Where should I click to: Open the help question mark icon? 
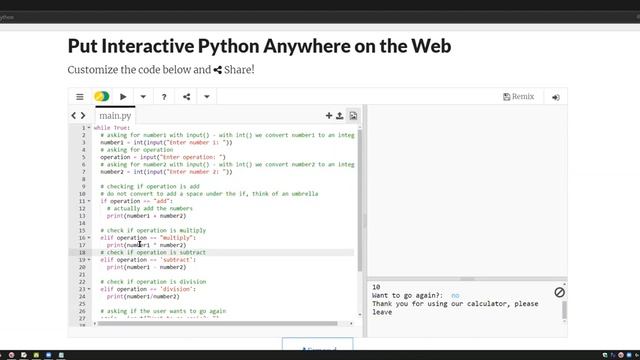164,97
